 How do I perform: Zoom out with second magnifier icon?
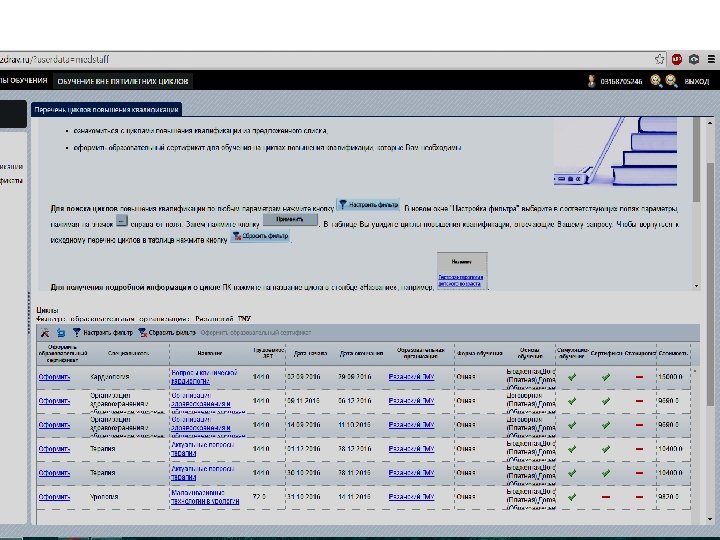tap(671, 81)
